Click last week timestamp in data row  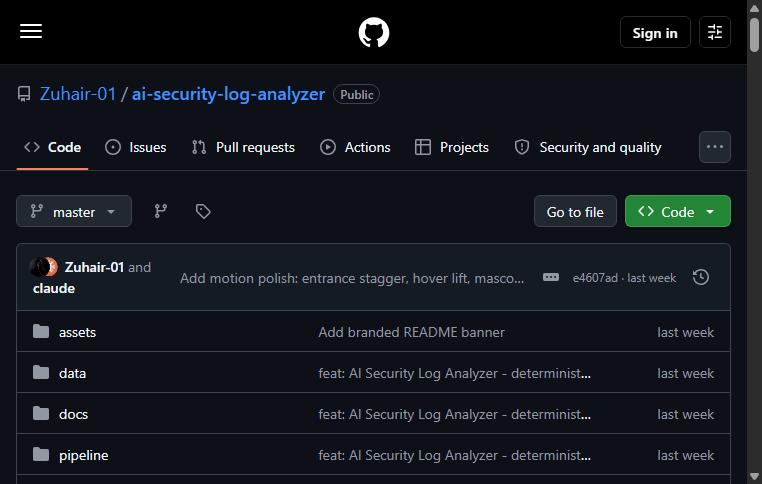(x=685, y=373)
